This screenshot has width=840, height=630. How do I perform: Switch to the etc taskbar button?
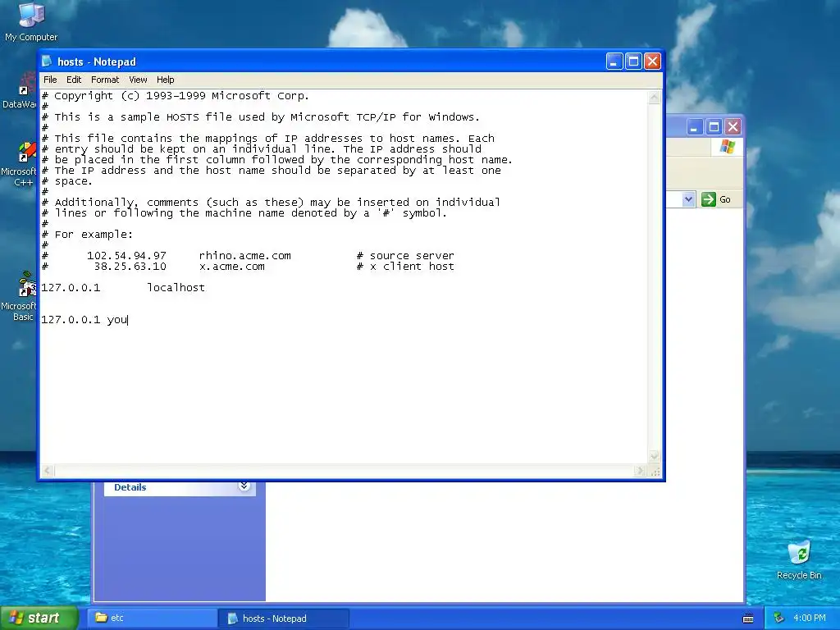coord(151,618)
